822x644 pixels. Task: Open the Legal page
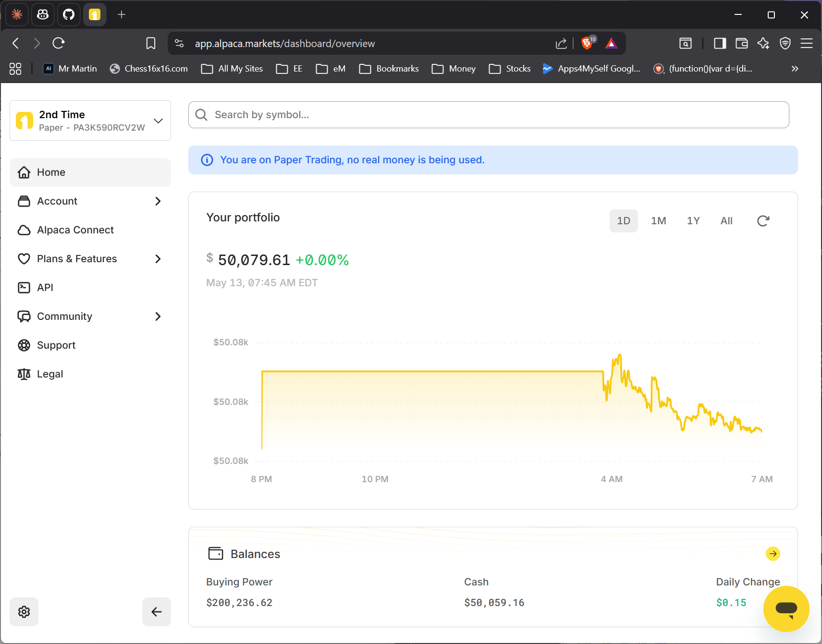90,374
